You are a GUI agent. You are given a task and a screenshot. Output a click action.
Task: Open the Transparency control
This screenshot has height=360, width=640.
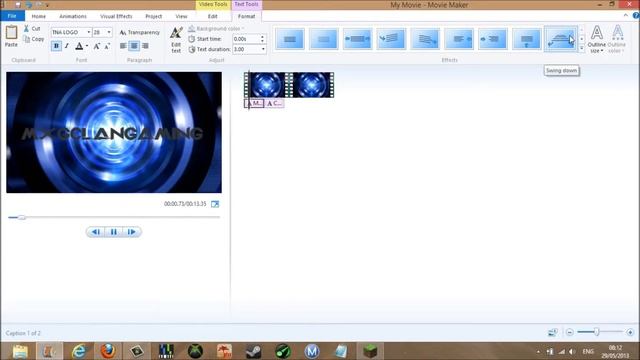coord(140,32)
